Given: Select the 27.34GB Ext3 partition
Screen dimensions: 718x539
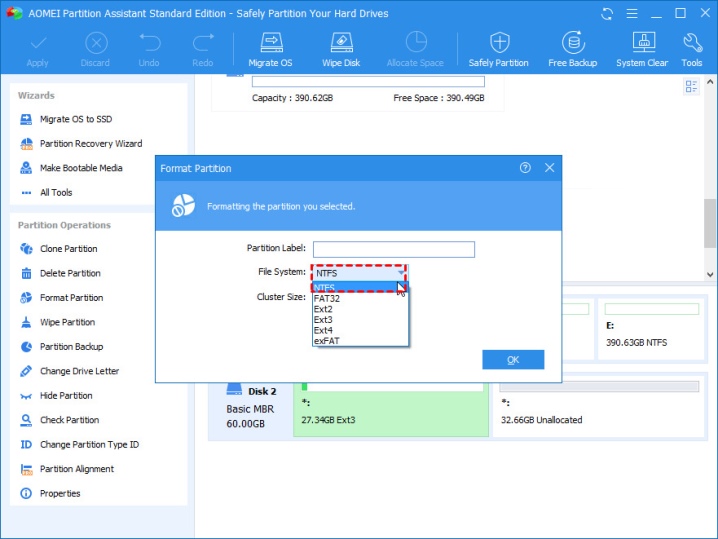Looking at the screenshot, I should point(391,409).
